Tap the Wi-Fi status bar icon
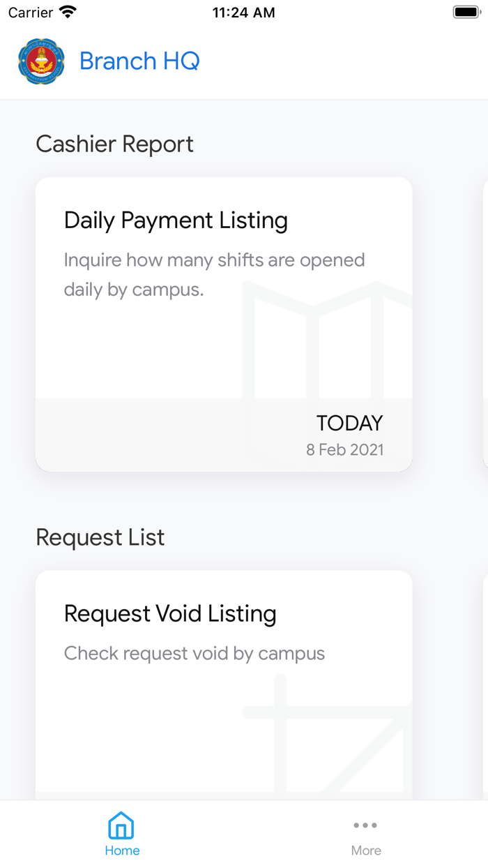This screenshot has height=868, width=488. coord(68,13)
